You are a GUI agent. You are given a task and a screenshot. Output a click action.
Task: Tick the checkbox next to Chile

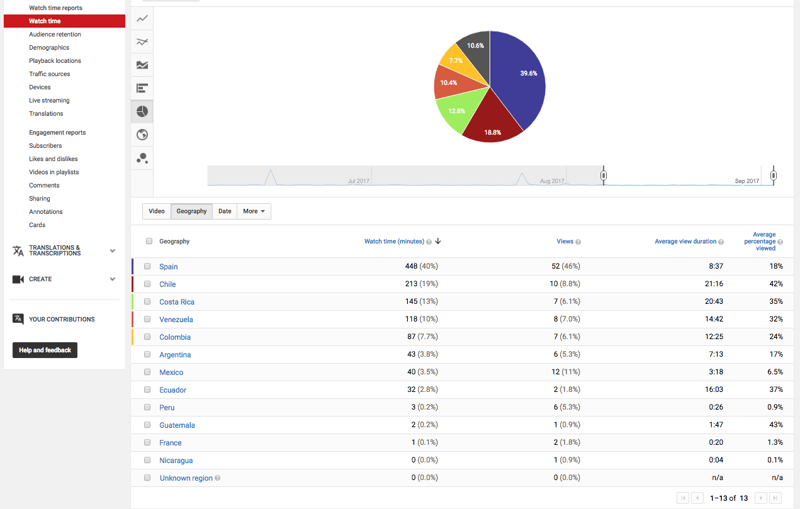[x=148, y=284]
